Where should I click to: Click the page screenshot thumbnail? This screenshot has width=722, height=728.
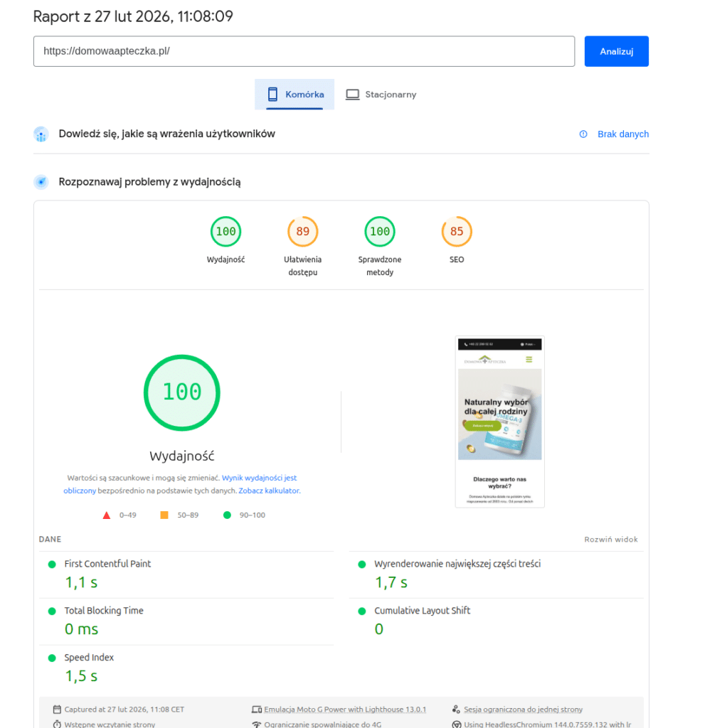[x=499, y=422]
